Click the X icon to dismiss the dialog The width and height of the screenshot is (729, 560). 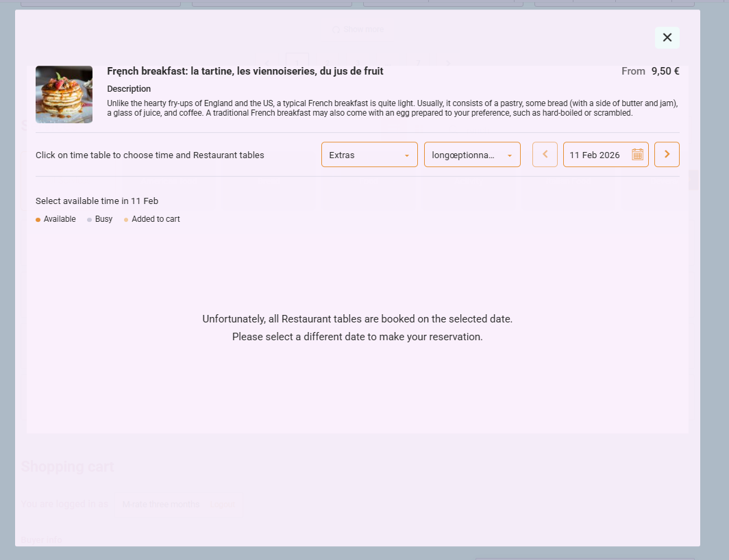coord(667,38)
